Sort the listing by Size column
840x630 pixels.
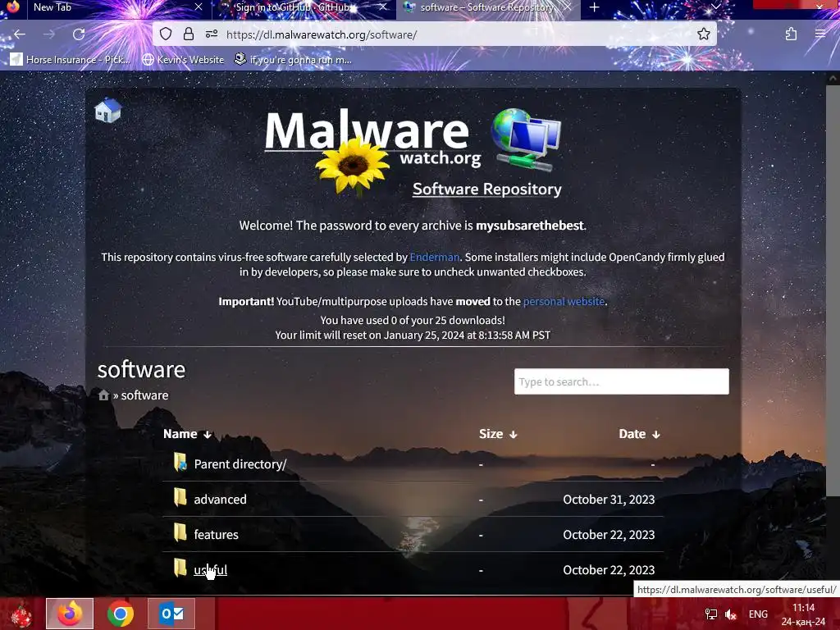click(x=498, y=434)
